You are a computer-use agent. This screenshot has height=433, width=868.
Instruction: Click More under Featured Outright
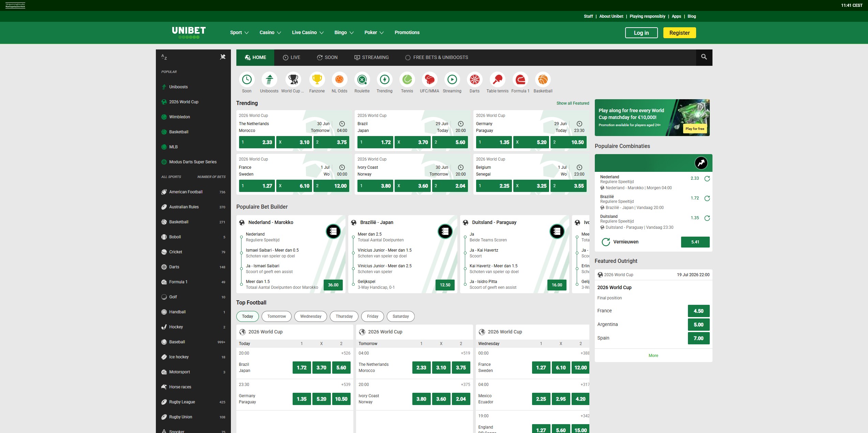click(653, 355)
